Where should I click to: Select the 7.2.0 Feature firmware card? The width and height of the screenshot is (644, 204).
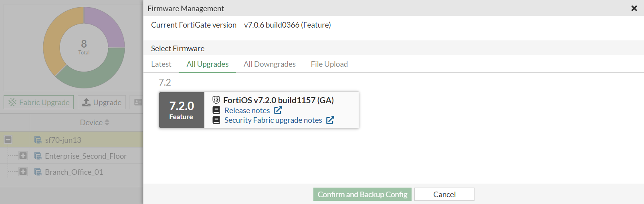pos(182,110)
